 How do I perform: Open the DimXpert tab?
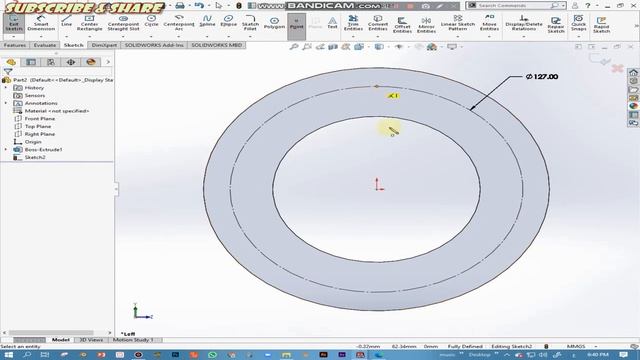coord(104,45)
